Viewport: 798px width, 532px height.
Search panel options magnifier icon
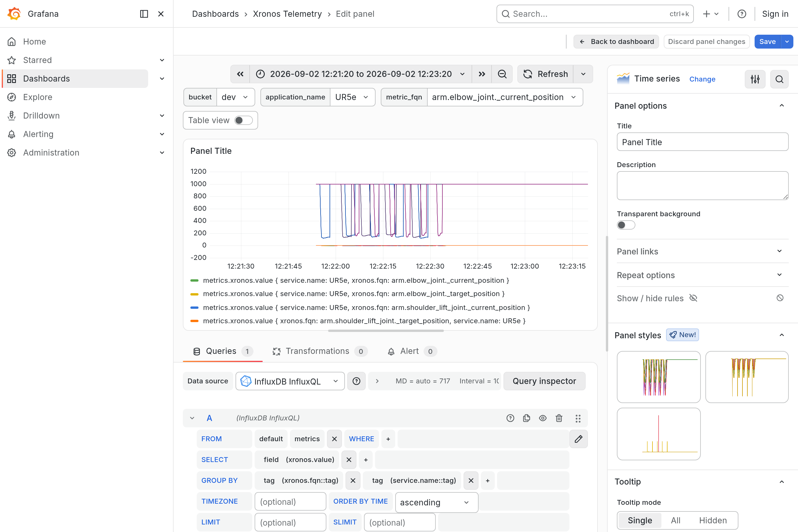[779, 79]
